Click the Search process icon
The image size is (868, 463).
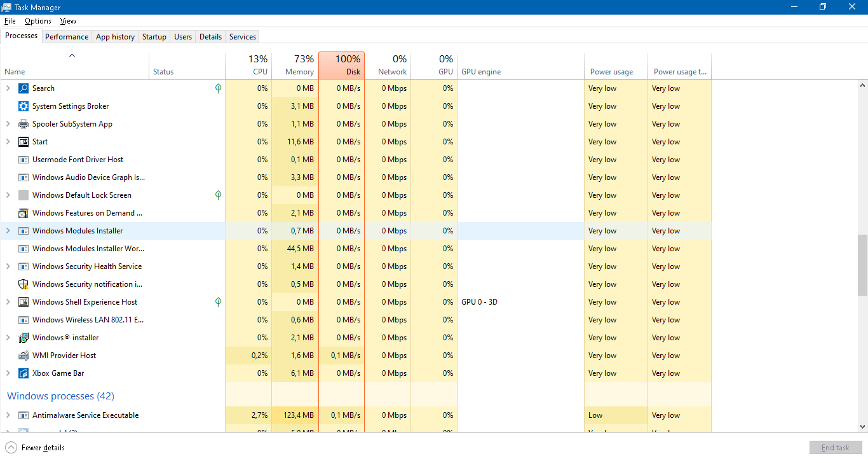(x=24, y=88)
